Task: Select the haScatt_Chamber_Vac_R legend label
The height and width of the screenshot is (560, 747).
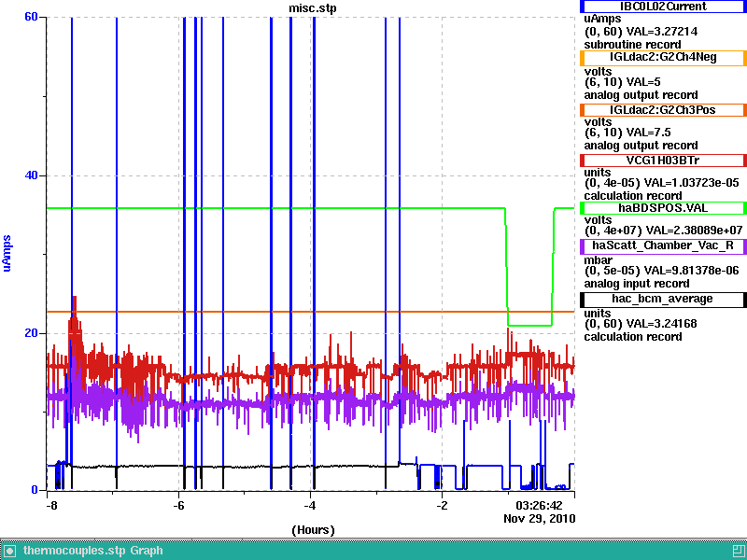Action: coord(663,245)
